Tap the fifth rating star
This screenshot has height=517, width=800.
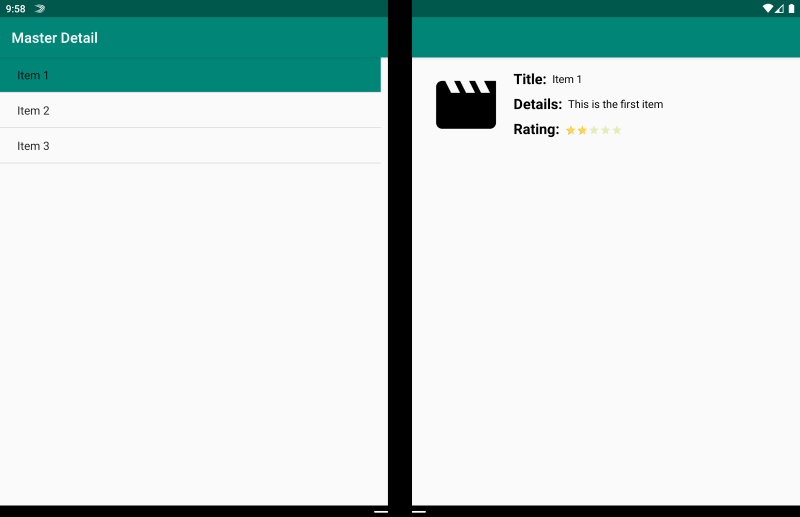coord(617,130)
